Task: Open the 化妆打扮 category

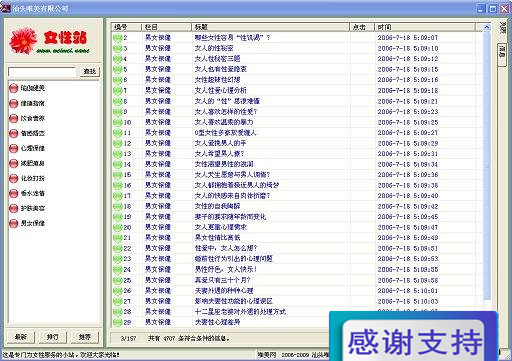Action: click(x=27, y=178)
